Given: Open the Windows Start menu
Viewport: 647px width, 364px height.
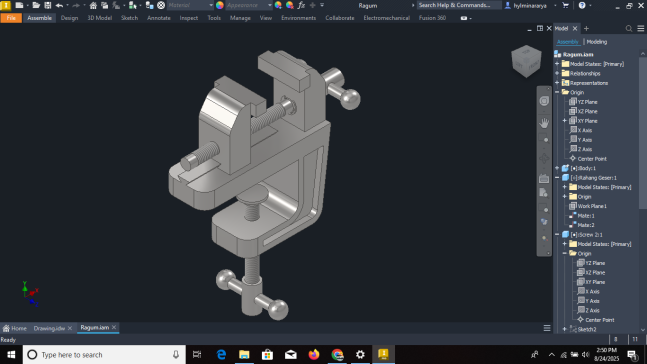Looking at the screenshot, I should coord(11,355).
